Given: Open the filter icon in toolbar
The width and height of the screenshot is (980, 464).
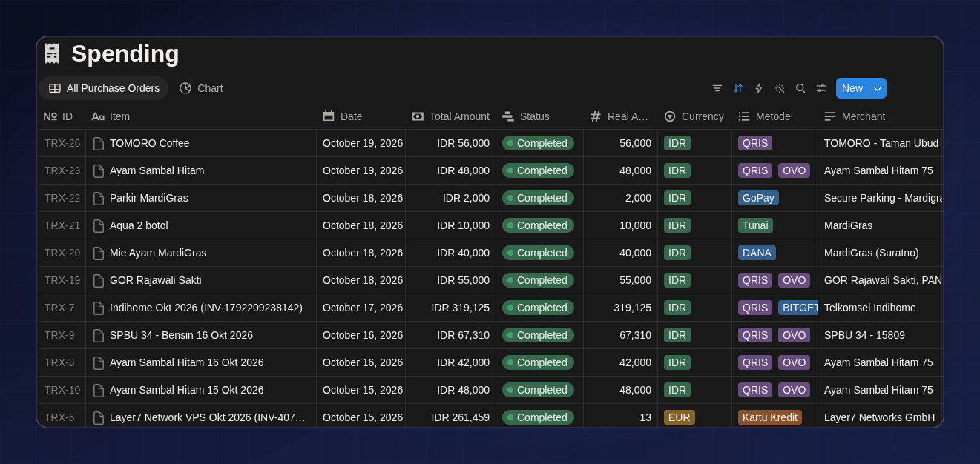Looking at the screenshot, I should click(717, 88).
